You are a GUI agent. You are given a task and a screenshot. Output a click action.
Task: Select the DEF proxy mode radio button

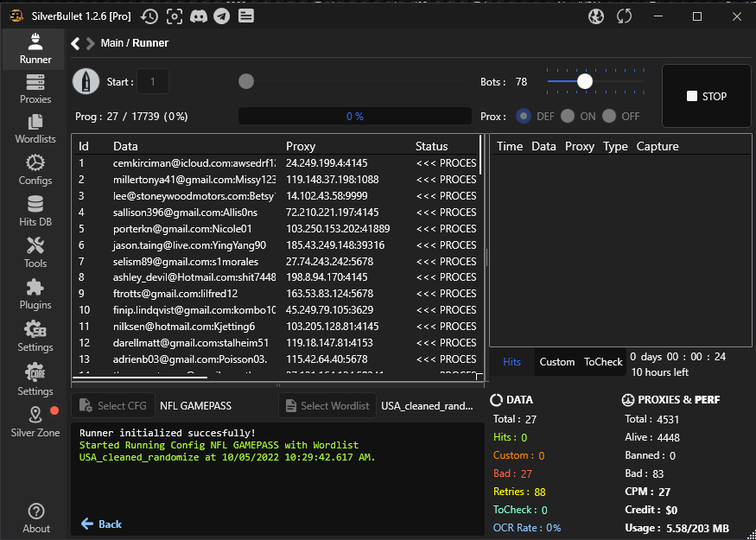pyautogui.click(x=524, y=116)
